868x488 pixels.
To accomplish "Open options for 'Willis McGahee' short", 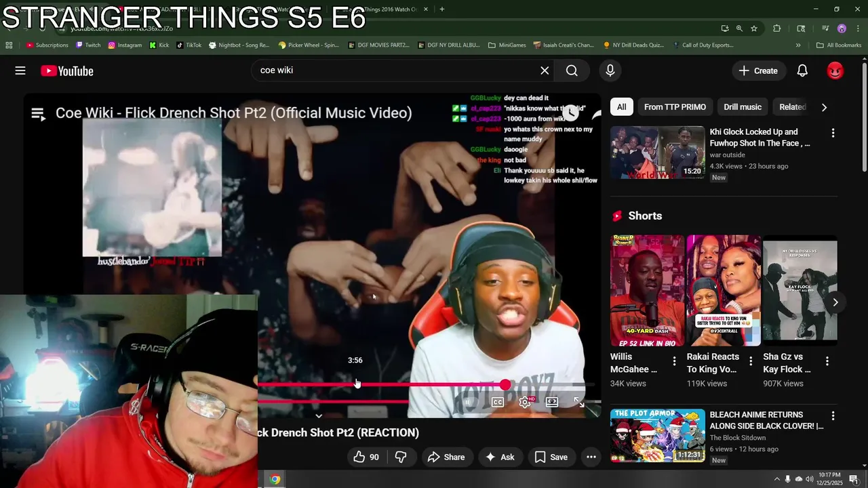I will pos(674,361).
